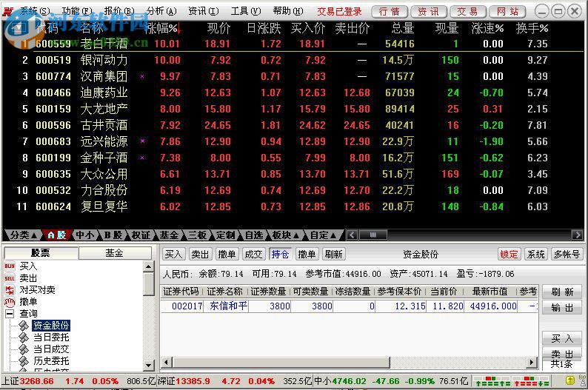Click the 交易 top button
The image size is (588, 390).
click(x=467, y=12)
